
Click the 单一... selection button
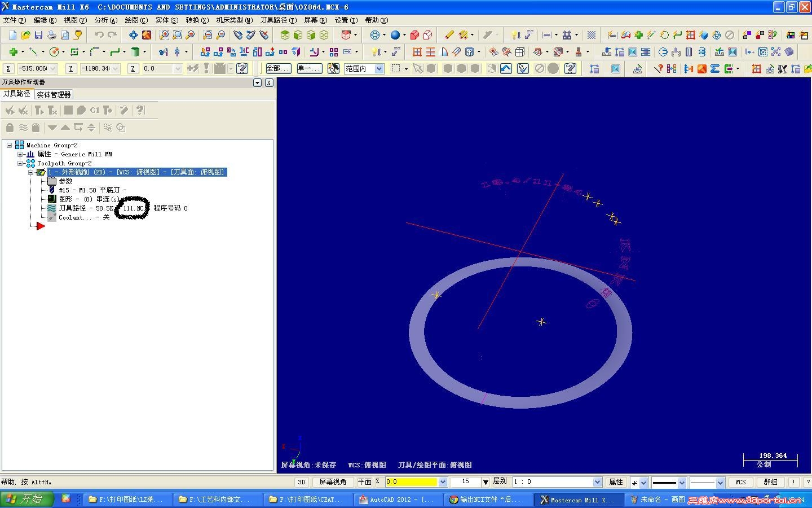(309, 69)
